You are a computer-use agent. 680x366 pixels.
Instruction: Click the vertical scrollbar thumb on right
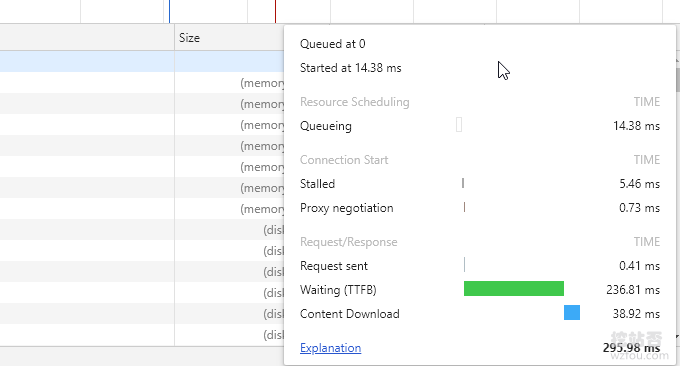click(x=677, y=80)
